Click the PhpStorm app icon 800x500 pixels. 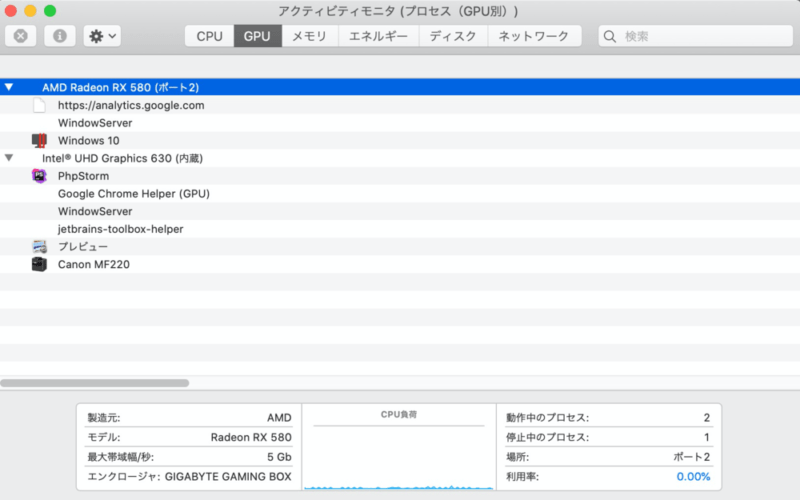click(39, 176)
